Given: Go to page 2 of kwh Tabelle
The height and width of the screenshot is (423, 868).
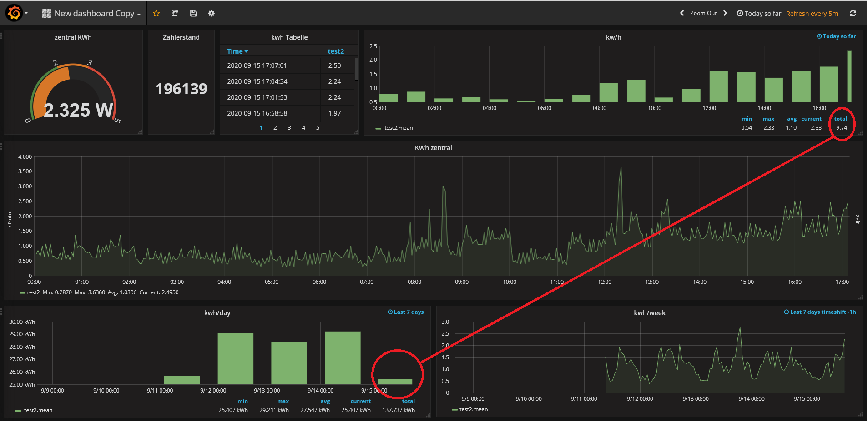Looking at the screenshot, I should pyautogui.click(x=275, y=128).
